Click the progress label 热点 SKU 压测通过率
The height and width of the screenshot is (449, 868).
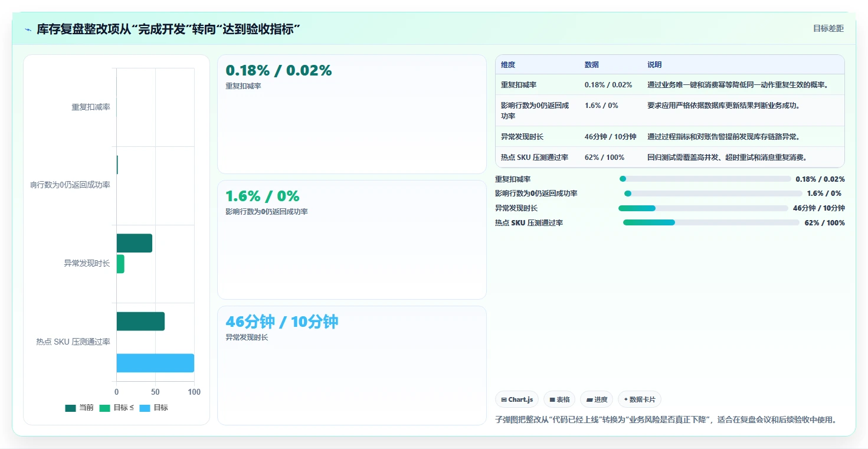[529, 223]
